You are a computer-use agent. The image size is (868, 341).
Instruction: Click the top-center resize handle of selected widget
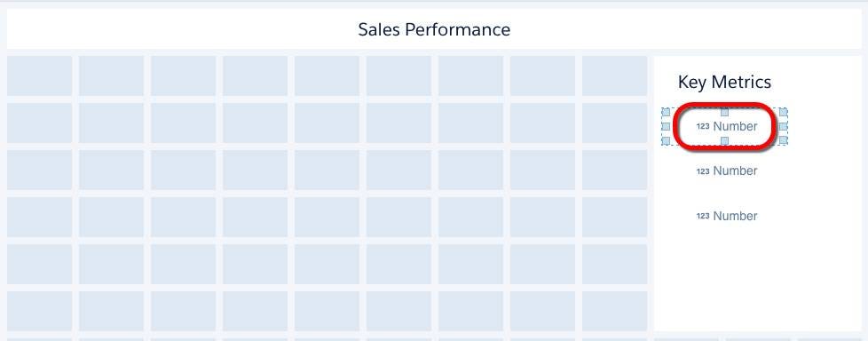(x=724, y=113)
